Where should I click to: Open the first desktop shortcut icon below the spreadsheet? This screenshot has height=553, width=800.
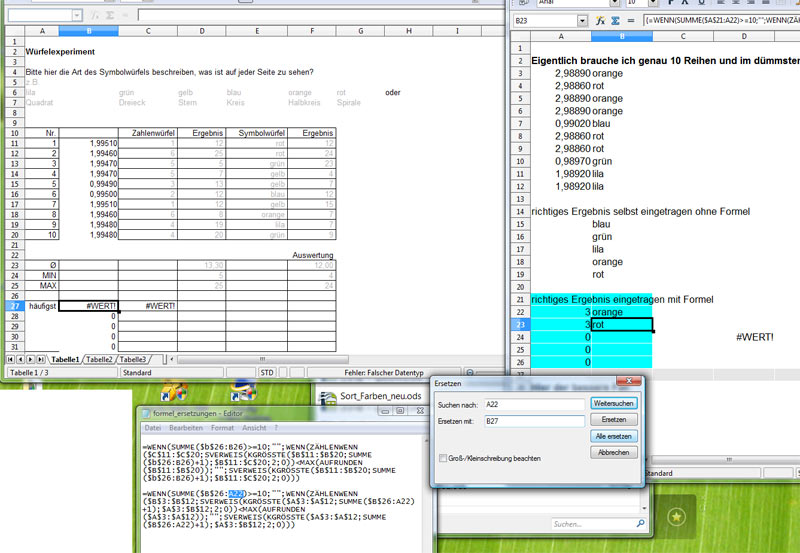pos(173,392)
